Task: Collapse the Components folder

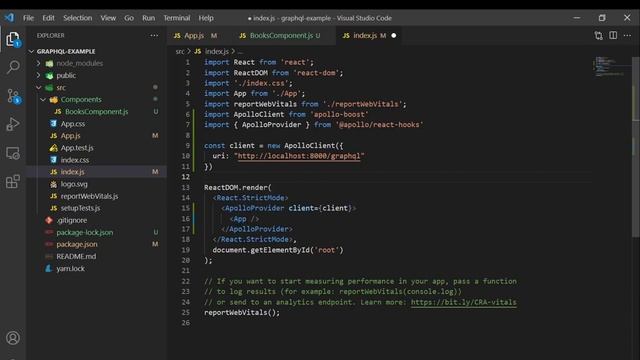Action: click(x=43, y=100)
